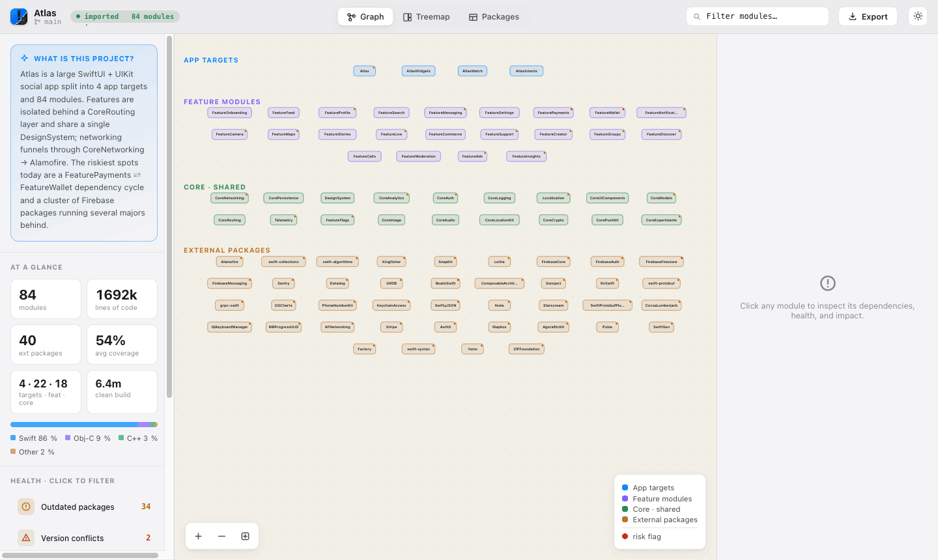Select the FeatureMessaging module node
This screenshot has width=938, height=560.
point(446,113)
